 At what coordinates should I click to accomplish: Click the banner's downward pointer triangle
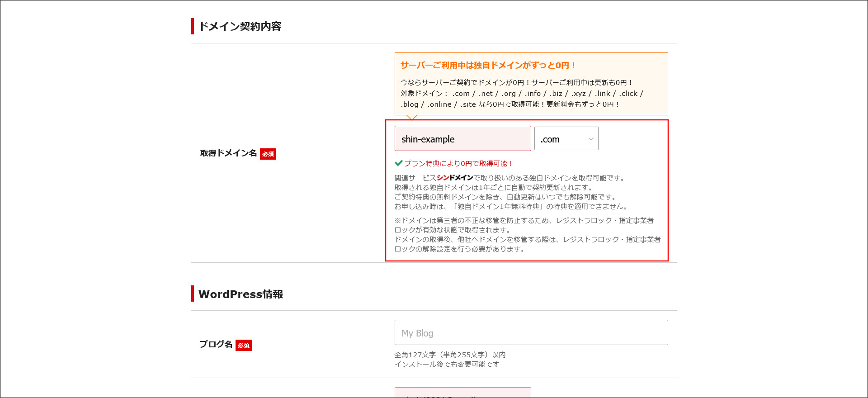(411, 118)
